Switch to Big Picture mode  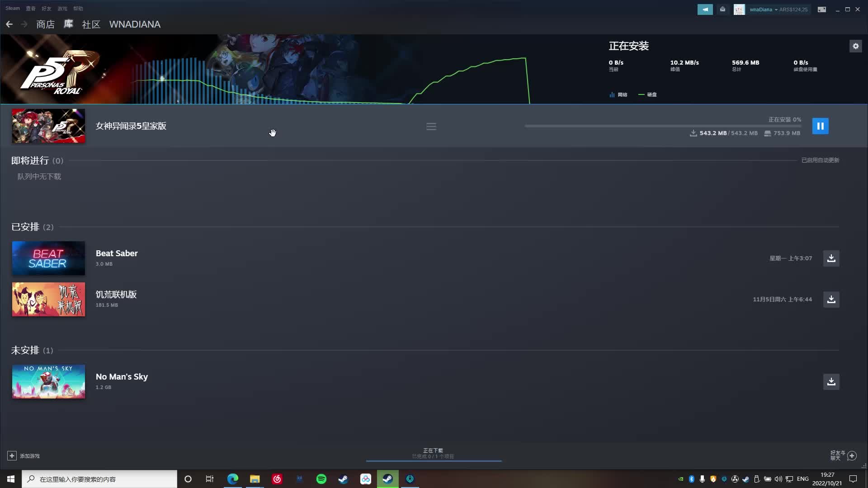pos(822,9)
